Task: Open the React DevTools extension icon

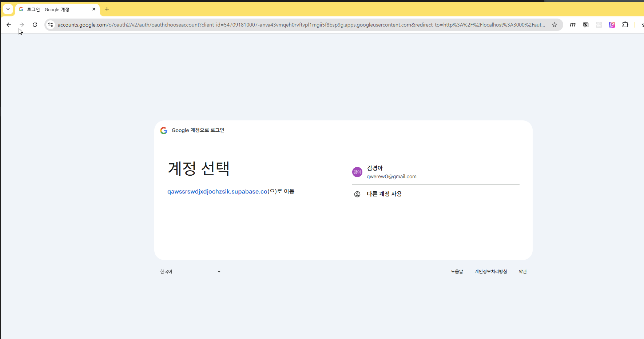Action: [599, 25]
